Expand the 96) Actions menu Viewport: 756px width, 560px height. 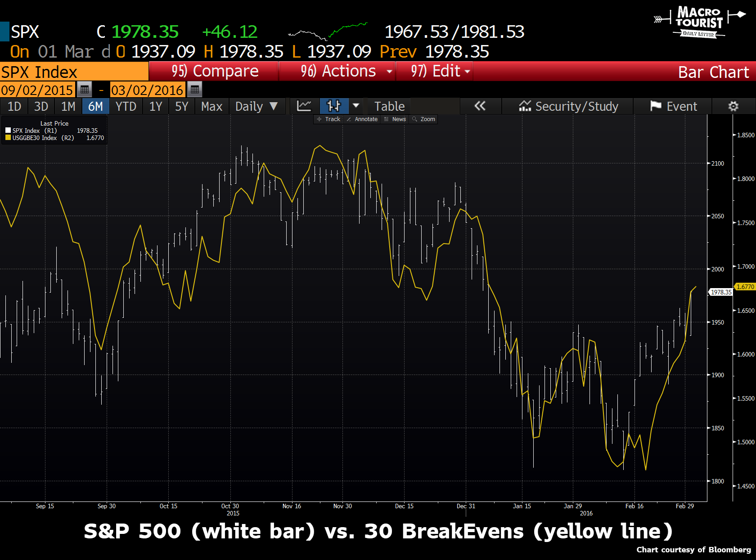coord(346,71)
